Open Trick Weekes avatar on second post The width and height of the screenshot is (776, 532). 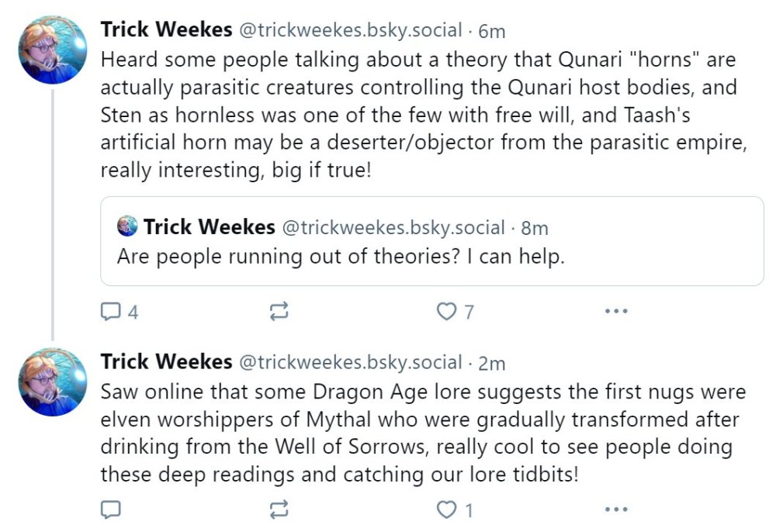[53, 382]
